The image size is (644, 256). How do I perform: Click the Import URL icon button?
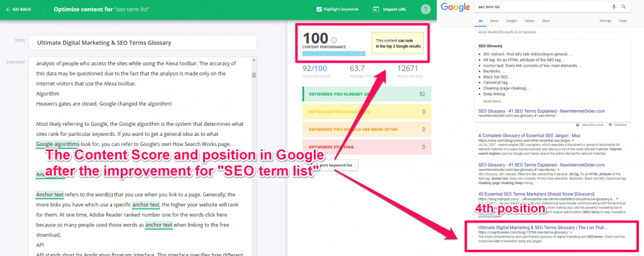tap(375, 9)
